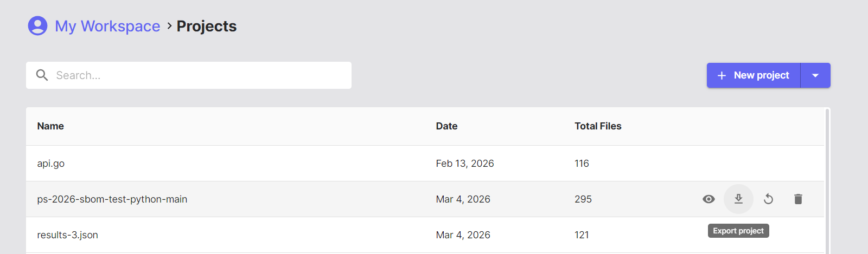Screen dimensions: 868x254
Task: Open the results-3.json project row
Action: click(x=425, y=235)
